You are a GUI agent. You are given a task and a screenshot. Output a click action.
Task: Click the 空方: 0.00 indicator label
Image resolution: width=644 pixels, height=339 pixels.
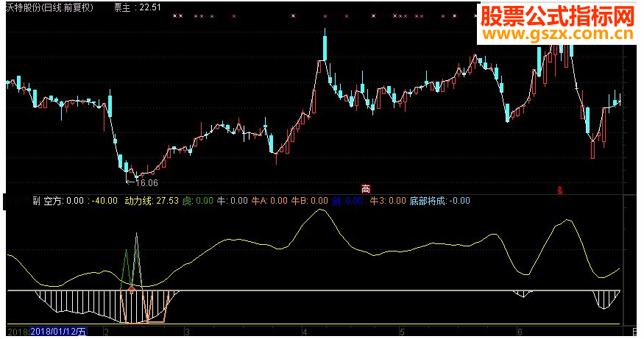pos(63,201)
